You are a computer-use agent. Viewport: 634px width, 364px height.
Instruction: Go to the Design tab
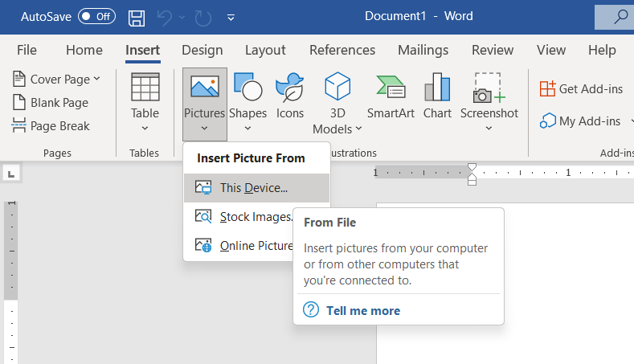(x=202, y=50)
